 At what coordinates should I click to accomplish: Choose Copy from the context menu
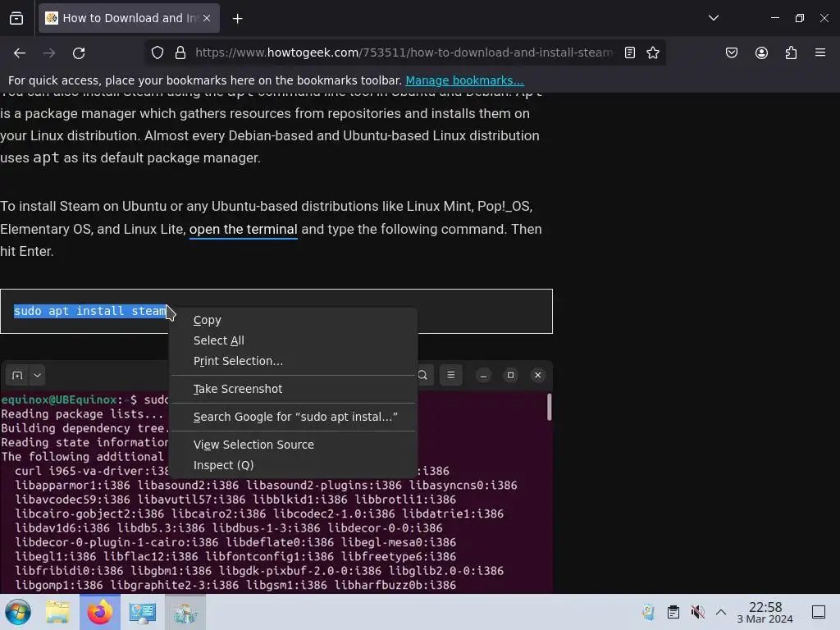click(x=293, y=320)
